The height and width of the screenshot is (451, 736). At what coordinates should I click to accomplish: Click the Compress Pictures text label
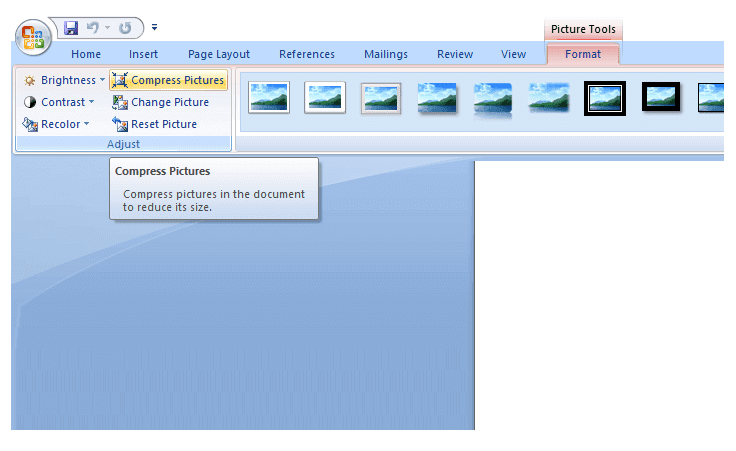177,80
